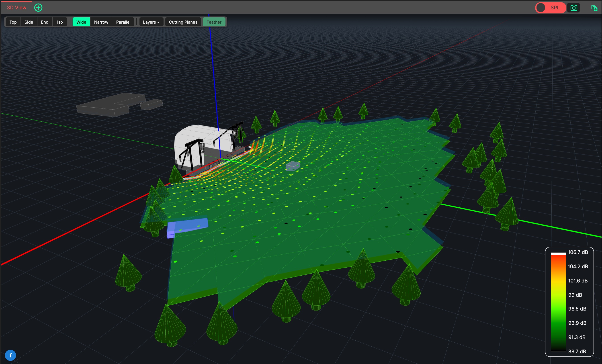
Task: Click the 93.9 dB legend label
Action: click(x=577, y=323)
